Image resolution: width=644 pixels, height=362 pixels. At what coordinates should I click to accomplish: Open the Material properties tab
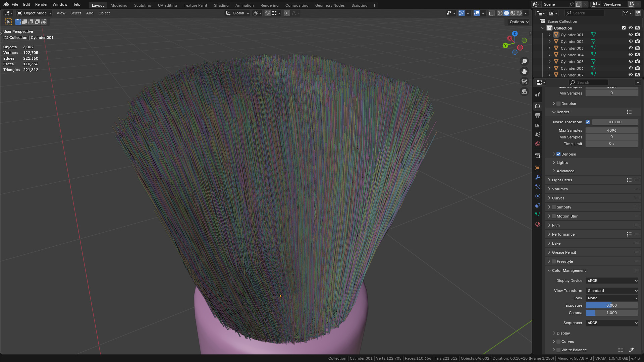click(x=538, y=224)
